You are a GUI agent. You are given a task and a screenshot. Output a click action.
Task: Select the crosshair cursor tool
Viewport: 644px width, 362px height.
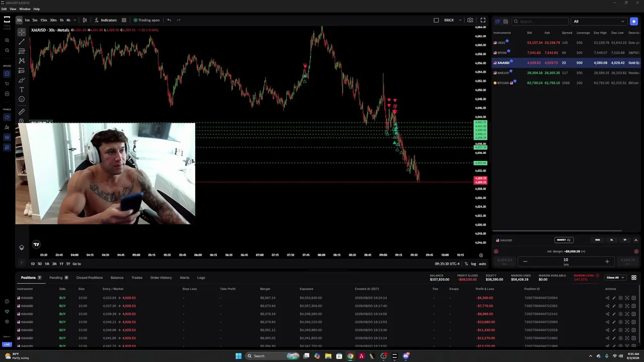(22, 32)
